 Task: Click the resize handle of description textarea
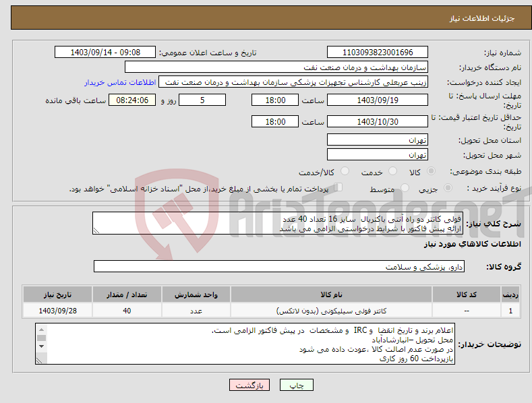[x=96, y=230]
